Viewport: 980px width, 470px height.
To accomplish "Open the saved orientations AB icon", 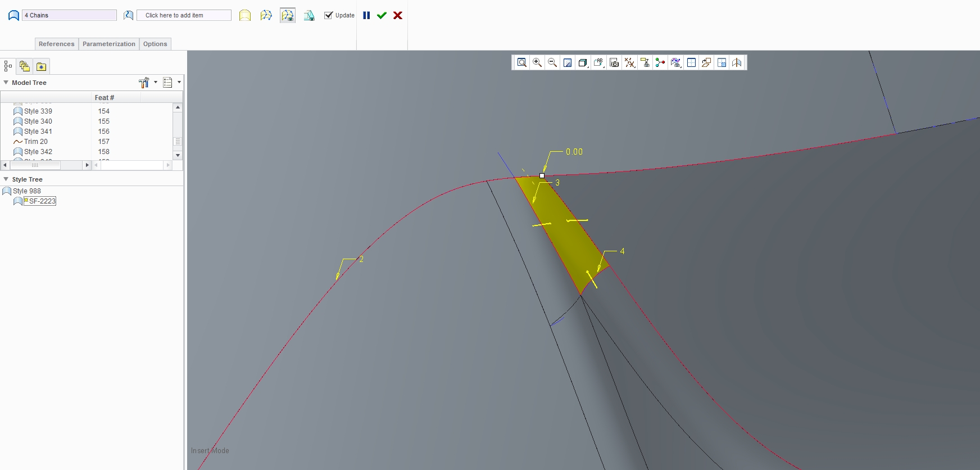I will point(599,62).
